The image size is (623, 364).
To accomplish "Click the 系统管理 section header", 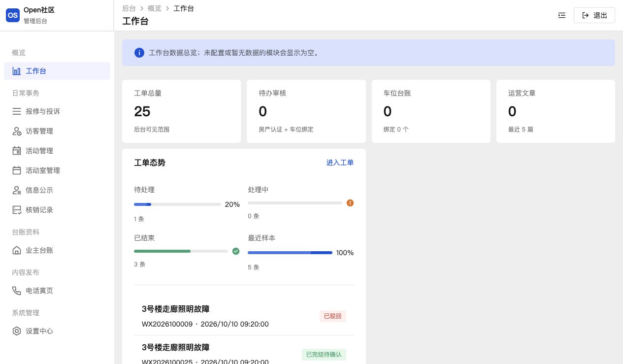I will [x=26, y=313].
